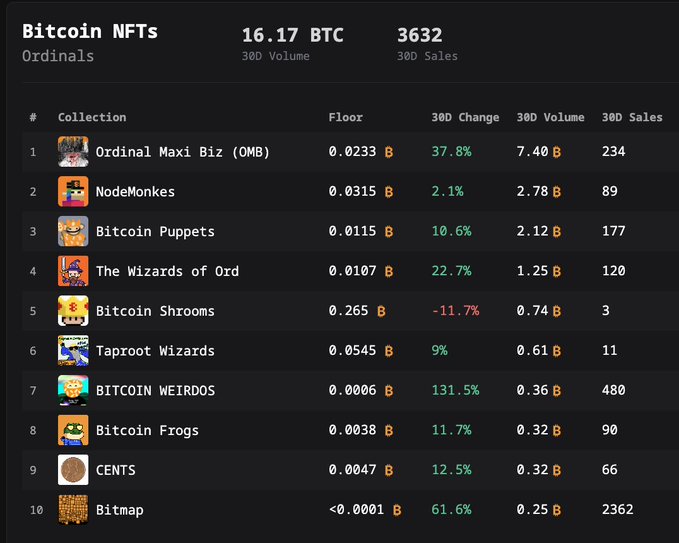Sort by the 30D Change column header
This screenshot has width=679, height=543.
click(465, 117)
